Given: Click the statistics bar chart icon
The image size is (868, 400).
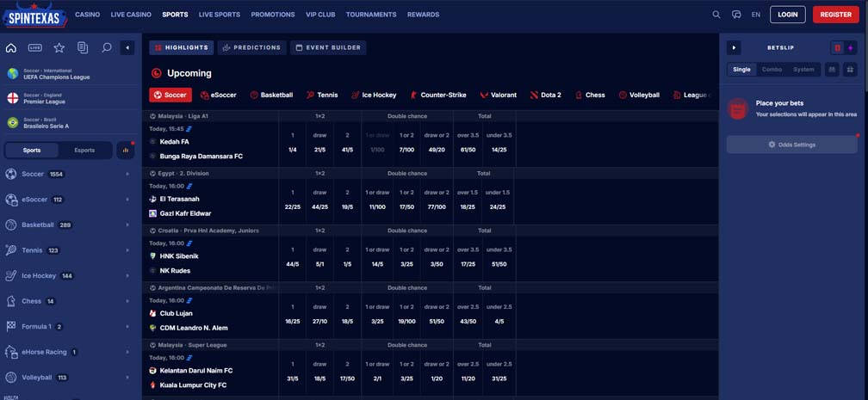Looking at the screenshot, I should 126,150.
